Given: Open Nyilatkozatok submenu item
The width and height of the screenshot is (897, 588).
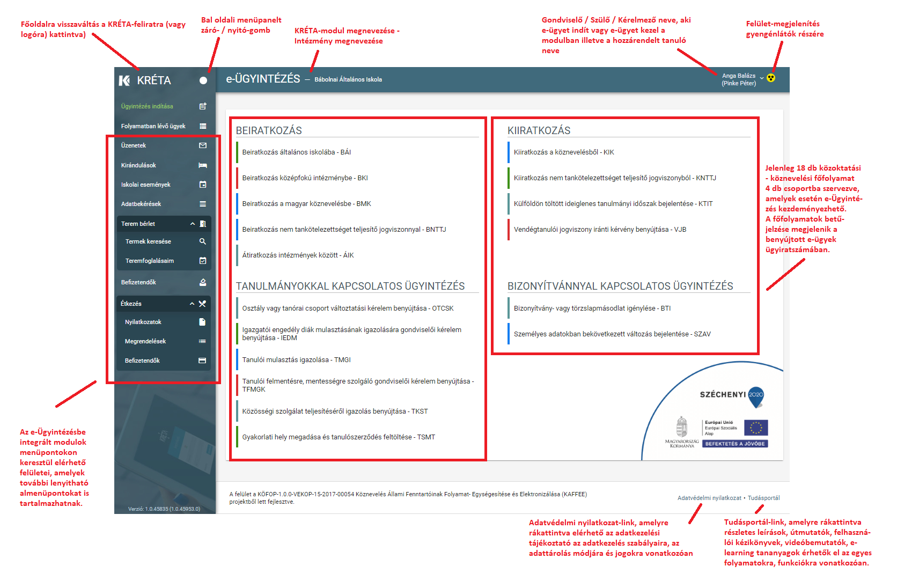Looking at the screenshot, I should point(143,322).
